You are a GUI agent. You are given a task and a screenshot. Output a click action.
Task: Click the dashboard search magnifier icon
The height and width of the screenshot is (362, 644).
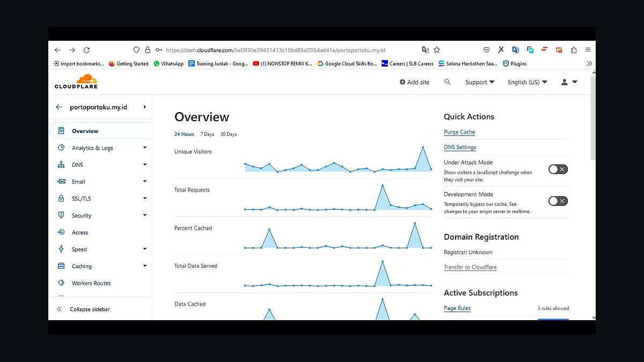point(448,82)
